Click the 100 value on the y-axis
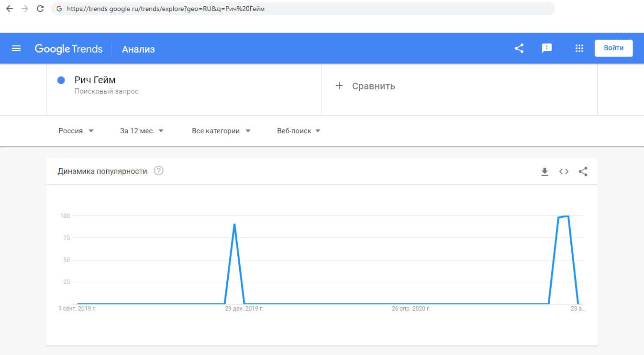Screen dimensions: 644x355 coord(65,216)
